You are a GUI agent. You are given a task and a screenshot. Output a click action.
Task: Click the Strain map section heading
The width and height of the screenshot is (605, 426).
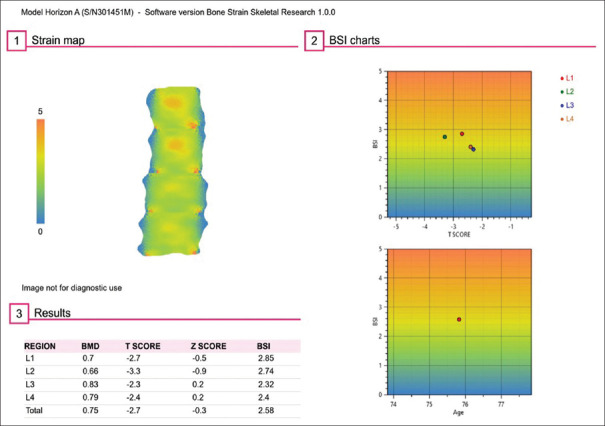pyautogui.click(x=58, y=40)
